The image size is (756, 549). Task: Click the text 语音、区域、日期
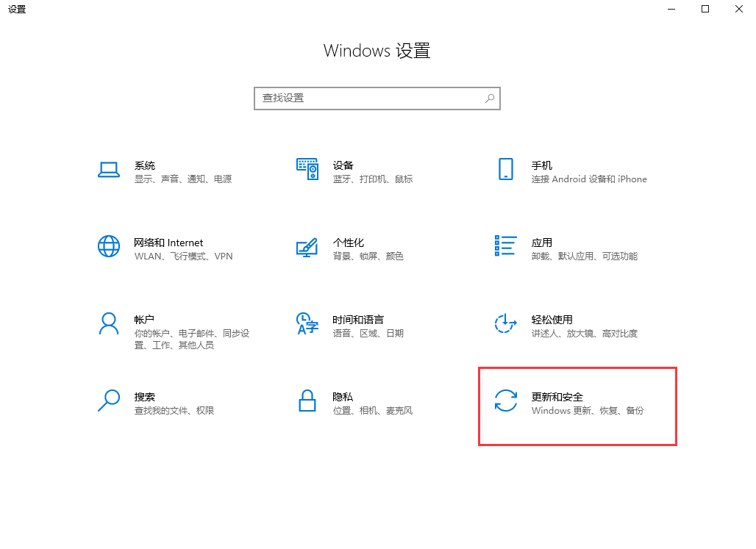pyautogui.click(x=368, y=334)
